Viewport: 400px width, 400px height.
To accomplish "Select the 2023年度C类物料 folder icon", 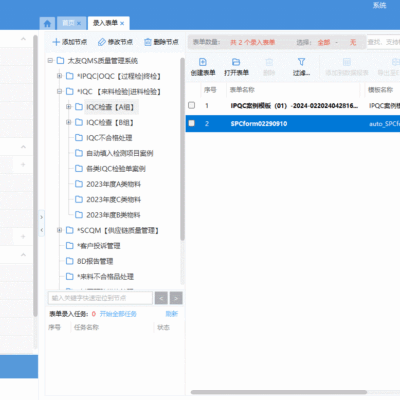I will (x=79, y=199).
